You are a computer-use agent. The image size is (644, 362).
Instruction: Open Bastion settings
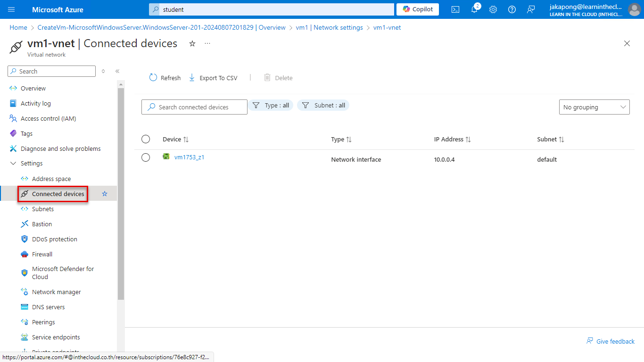point(42,224)
